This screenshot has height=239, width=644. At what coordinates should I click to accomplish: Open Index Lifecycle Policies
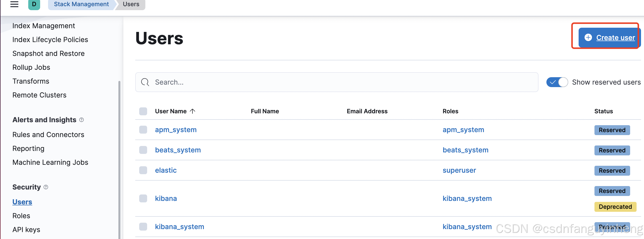click(50, 39)
